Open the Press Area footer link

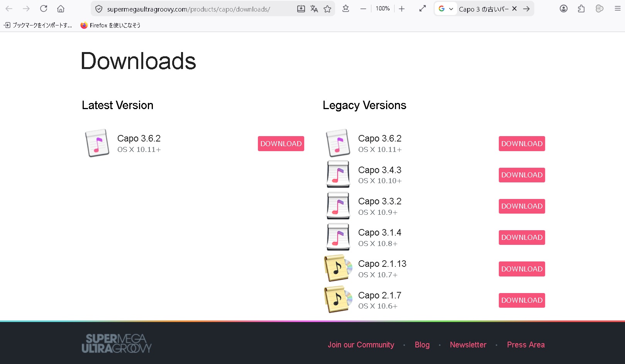click(x=525, y=345)
